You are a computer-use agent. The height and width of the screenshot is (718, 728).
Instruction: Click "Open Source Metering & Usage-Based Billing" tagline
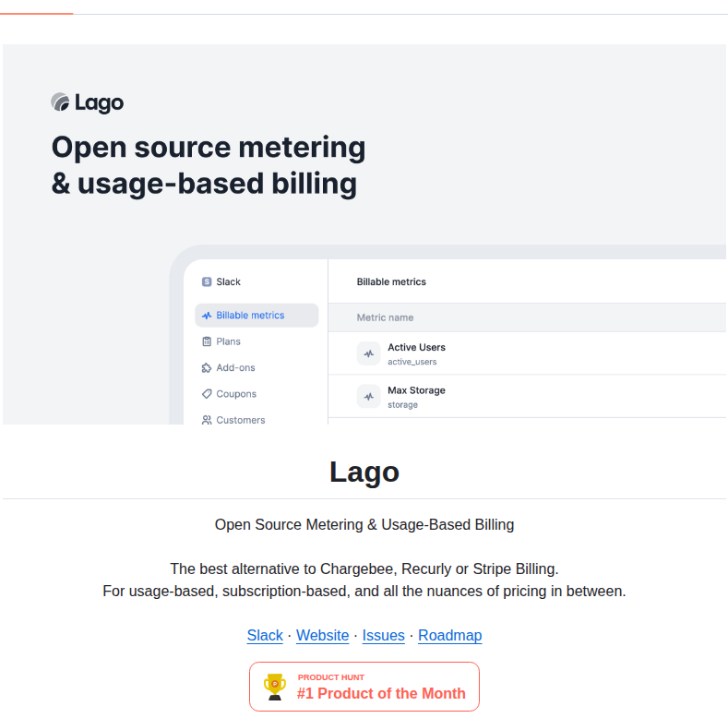coord(364,524)
